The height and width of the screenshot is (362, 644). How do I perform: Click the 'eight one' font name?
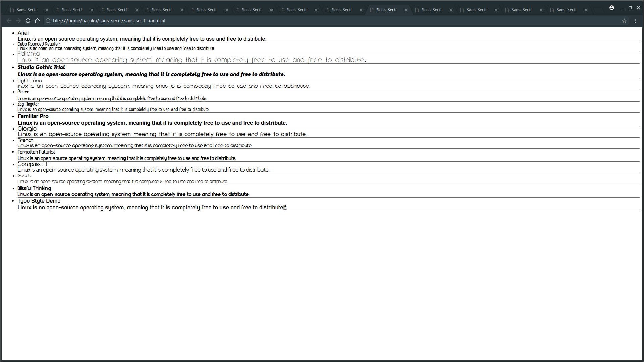coord(30,81)
